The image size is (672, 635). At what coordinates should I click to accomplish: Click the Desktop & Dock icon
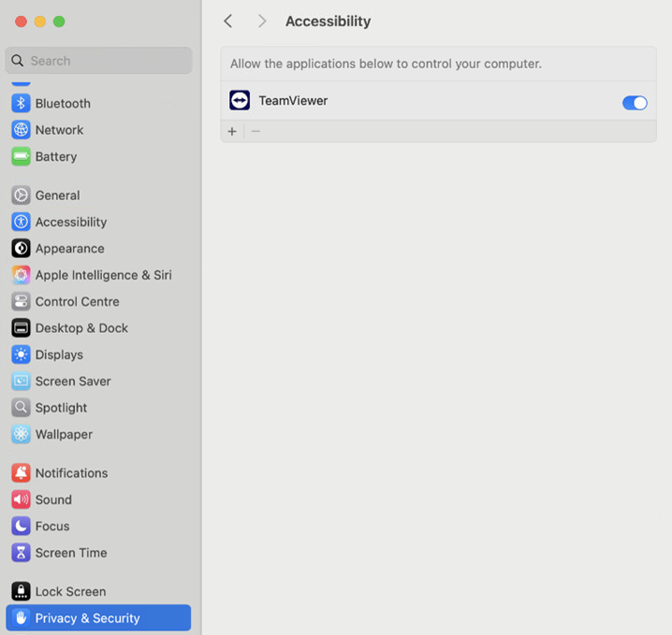(x=21, y=328)
